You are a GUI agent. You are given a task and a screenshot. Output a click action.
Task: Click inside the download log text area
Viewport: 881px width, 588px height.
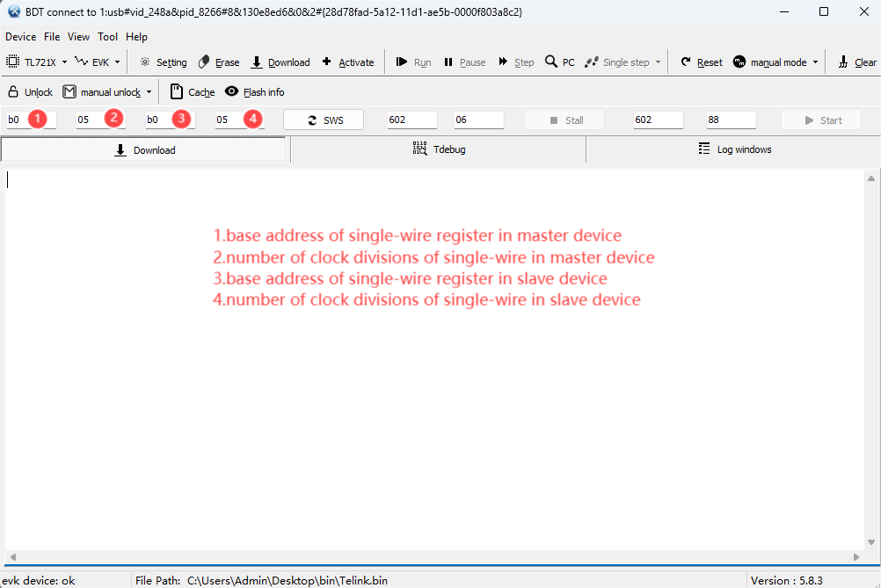coord(434,359)
